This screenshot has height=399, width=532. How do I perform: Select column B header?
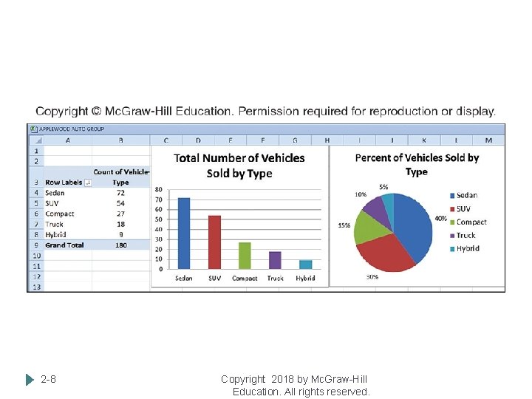pos(120,140)
